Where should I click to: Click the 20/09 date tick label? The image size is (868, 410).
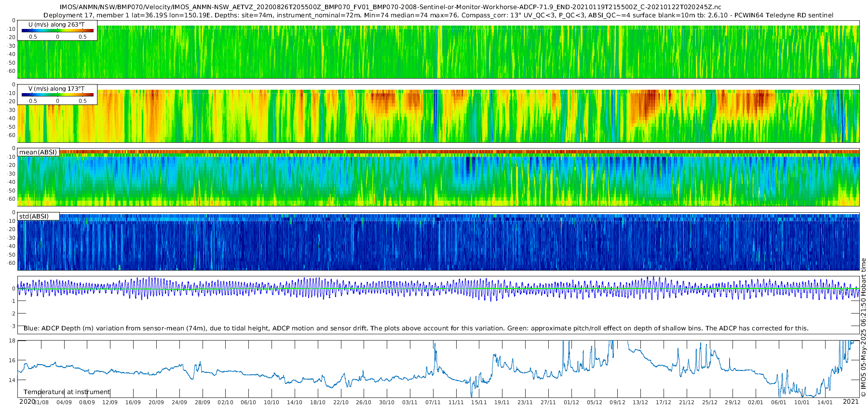[156, 402]
